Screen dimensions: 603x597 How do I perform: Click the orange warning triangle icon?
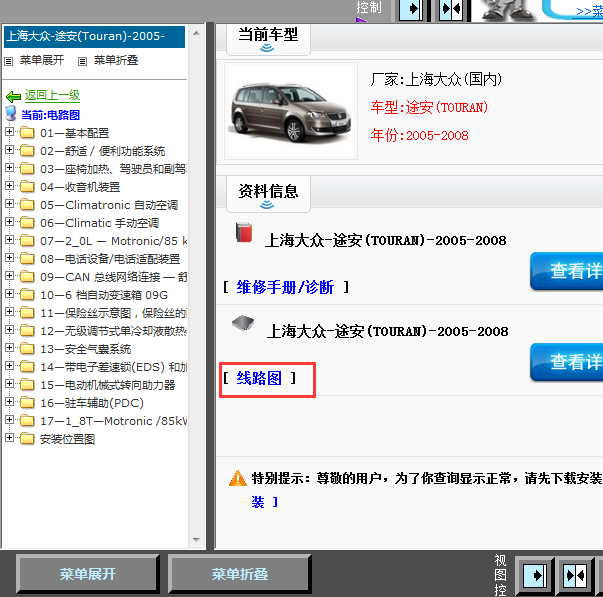pyautogui.click(x=238, y=479)
